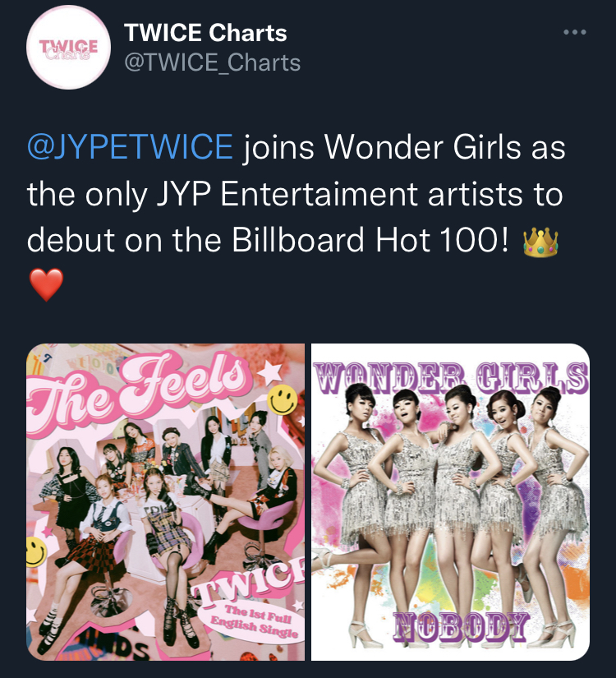
Task: Click "The 1st Full English Single" badge
Action: [x=252, y=621]
